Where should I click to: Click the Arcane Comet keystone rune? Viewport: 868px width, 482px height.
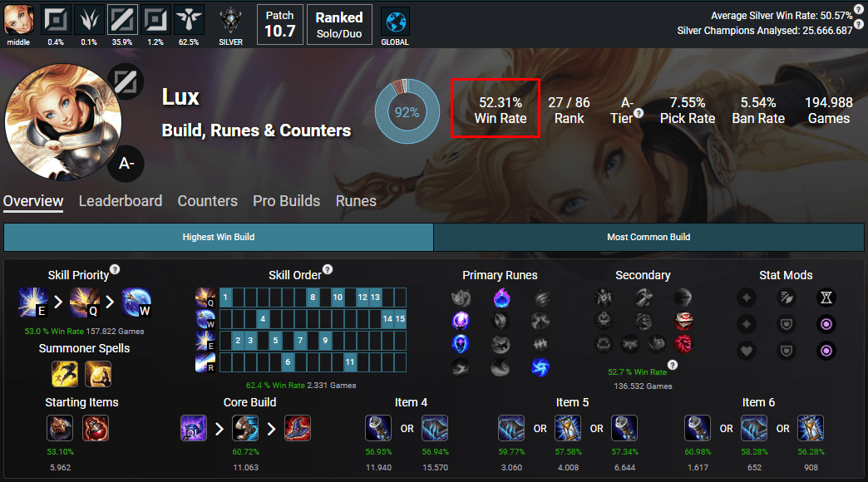pos(501,298)
